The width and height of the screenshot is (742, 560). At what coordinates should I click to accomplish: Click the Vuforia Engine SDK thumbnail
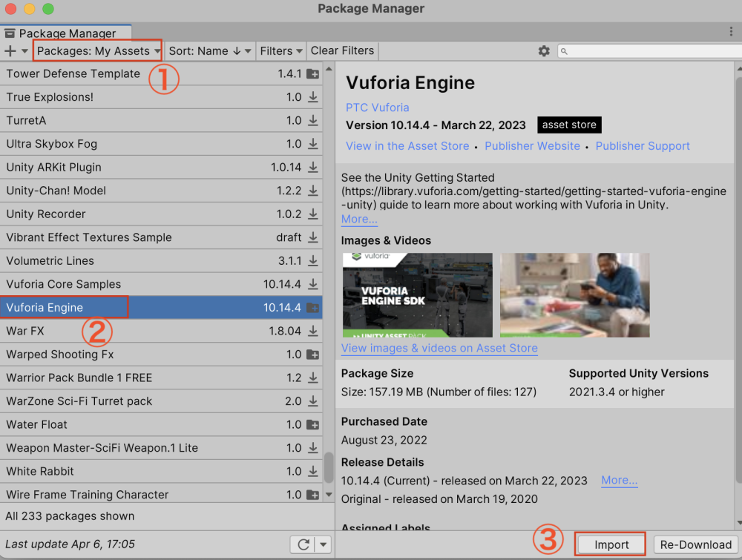417,295
